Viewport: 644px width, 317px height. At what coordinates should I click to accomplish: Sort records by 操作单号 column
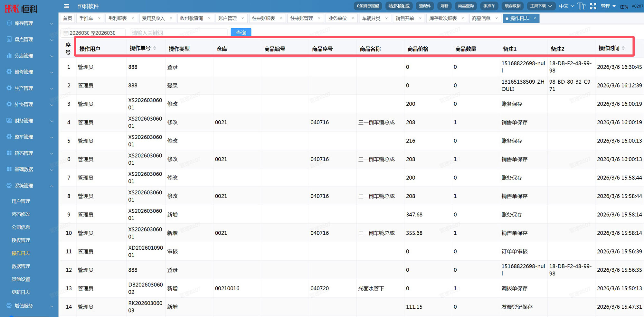(140, 48)
